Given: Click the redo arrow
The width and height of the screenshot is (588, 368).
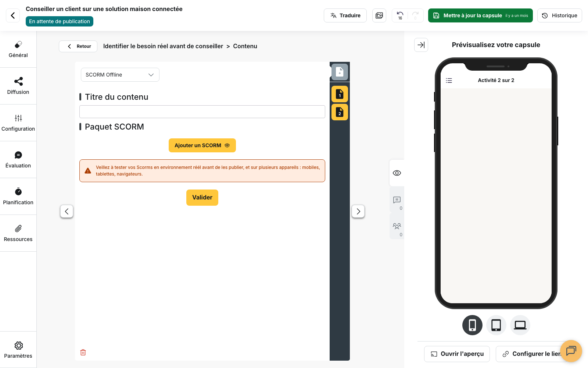Looking at the screenshot, I should (x=415, y=15).
